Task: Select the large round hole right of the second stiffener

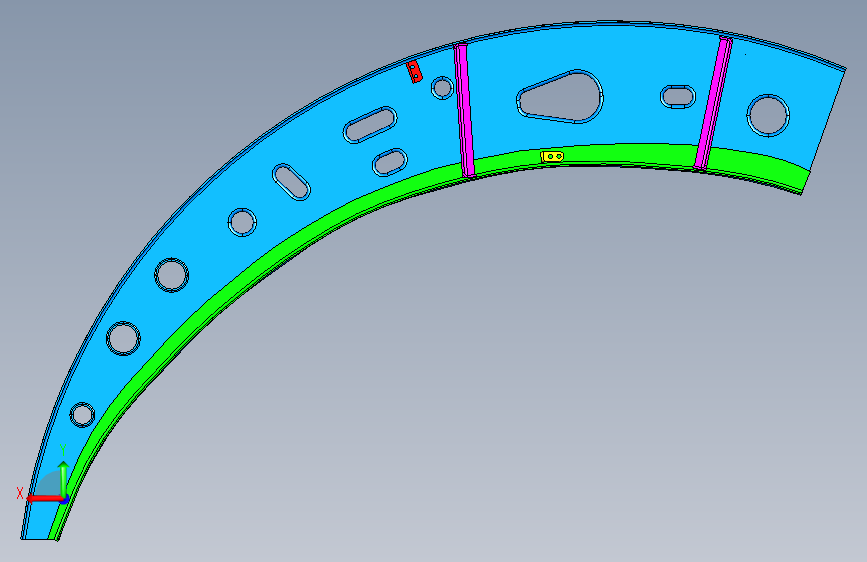Action: (x=768, y=116)
